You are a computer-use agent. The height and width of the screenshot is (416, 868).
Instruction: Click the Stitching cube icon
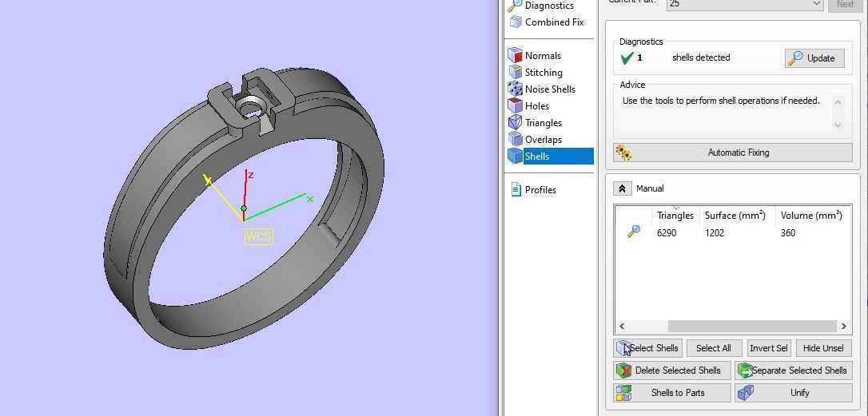pyautogui.click(x=516, y=72)
